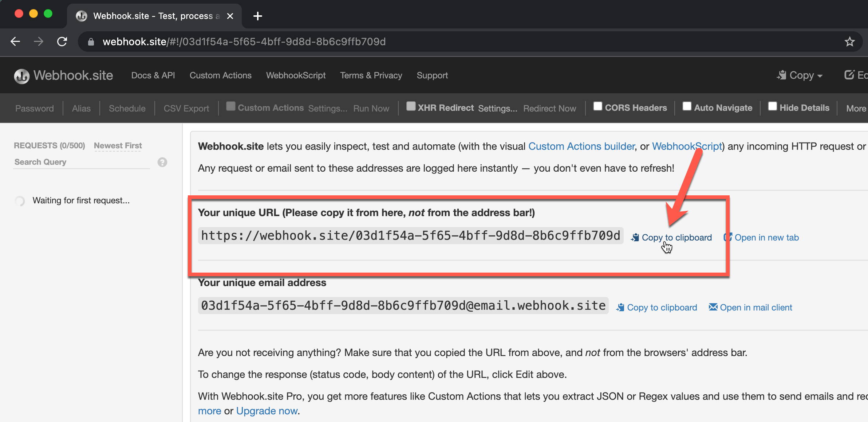Click the browser forward arrow
This screenshot has height=422, width=868.
click(x=39, y=42)
